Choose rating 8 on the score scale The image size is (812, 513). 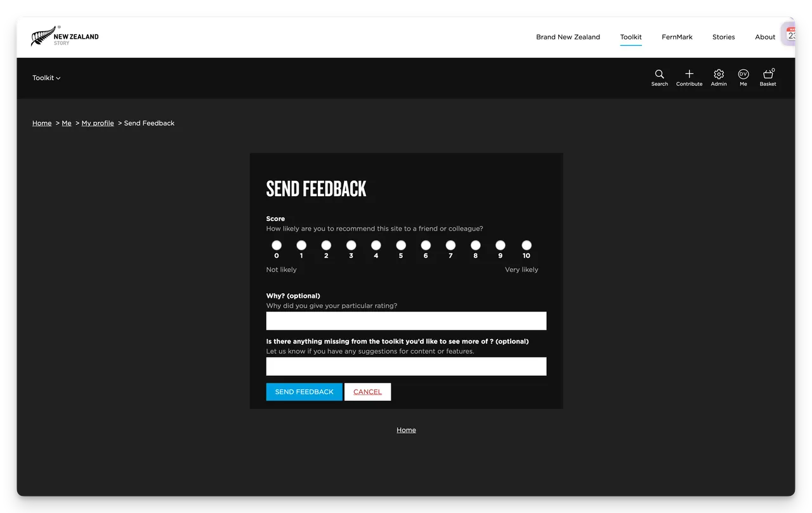(x=475, y=245)
